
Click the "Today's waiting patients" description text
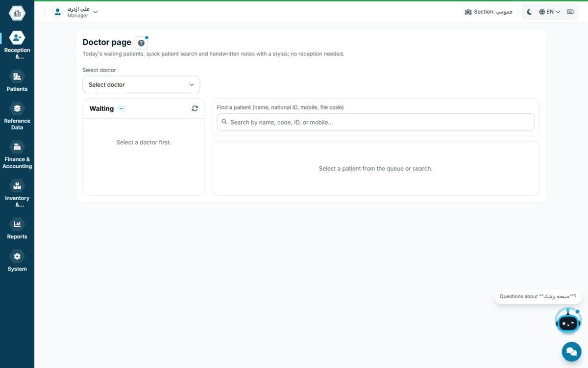pyautogui.click(x=213, y=54)
